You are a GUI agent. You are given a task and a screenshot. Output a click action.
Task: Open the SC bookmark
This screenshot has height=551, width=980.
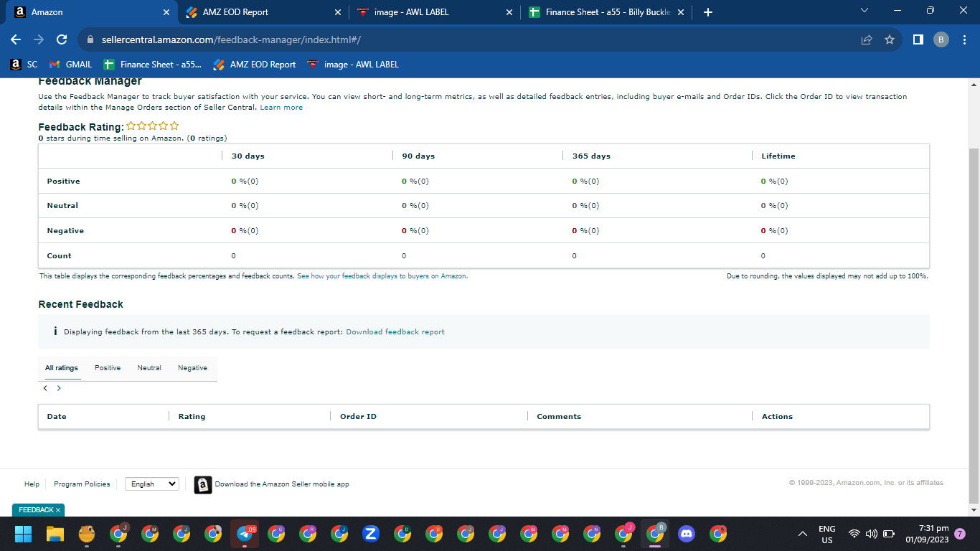click(x=24, y=65)
